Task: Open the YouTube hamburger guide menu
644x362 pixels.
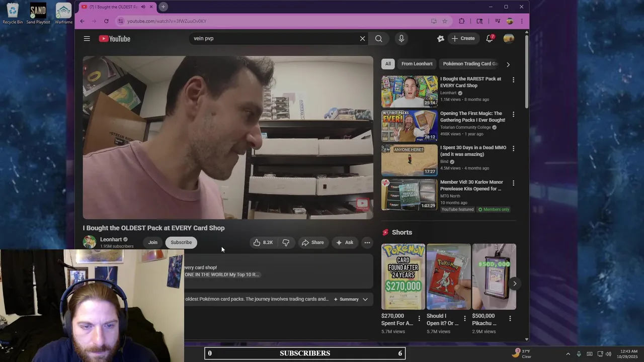Action: click(87, 39)
